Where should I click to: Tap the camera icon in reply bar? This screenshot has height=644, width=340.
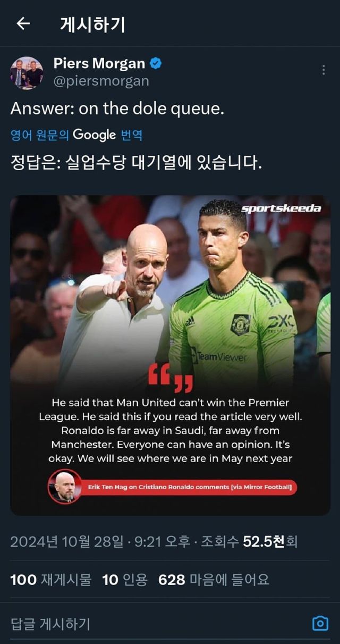tap(320, 623)
